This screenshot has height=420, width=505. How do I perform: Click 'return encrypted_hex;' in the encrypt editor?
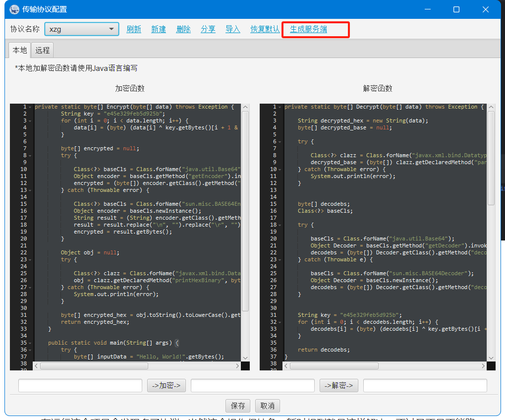pyautogui.click(x=95, y=322)
